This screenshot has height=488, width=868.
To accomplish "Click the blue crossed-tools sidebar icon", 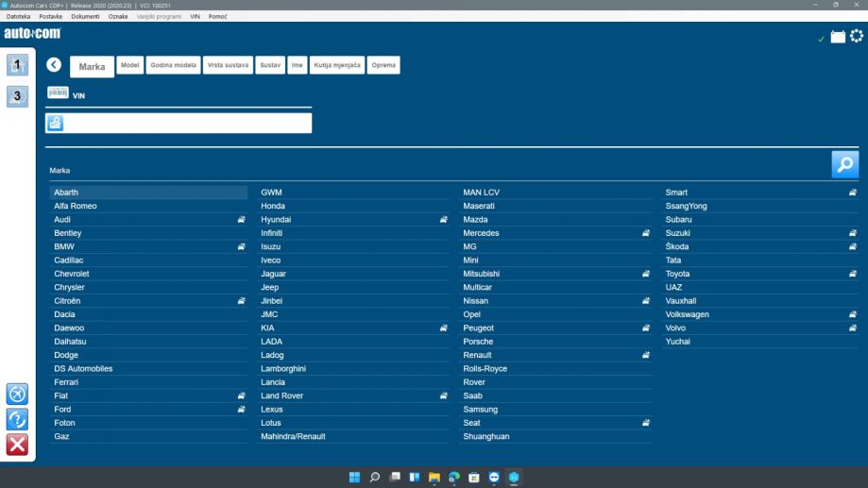I will [x=17, y=394].
